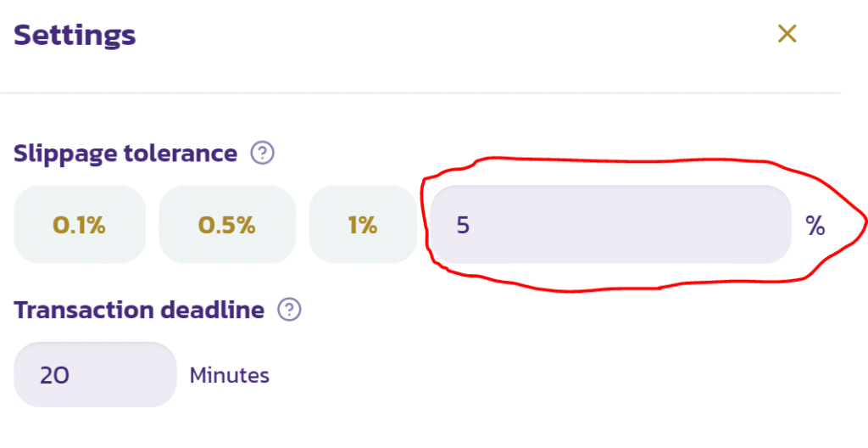
Task: Click the percent sign beside the custom slippage
Action: coord(815,226)
